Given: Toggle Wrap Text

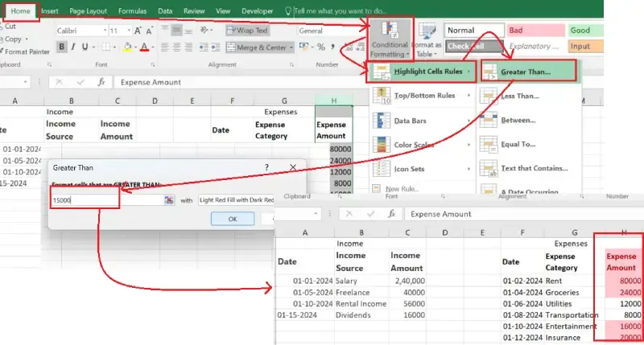Looking at the screenshot, I should click(247, 31).
